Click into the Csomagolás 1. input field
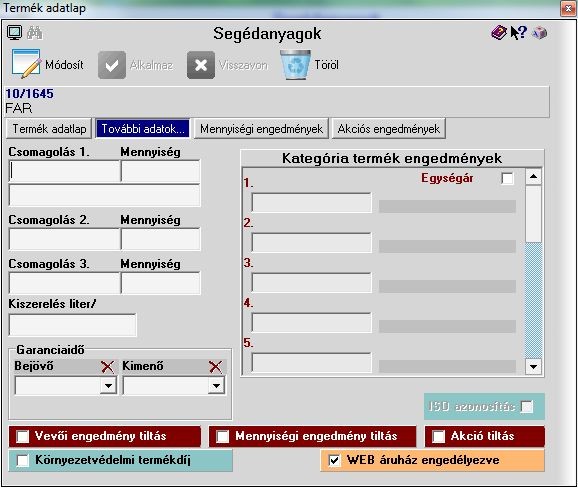 (x=65, y=171)
